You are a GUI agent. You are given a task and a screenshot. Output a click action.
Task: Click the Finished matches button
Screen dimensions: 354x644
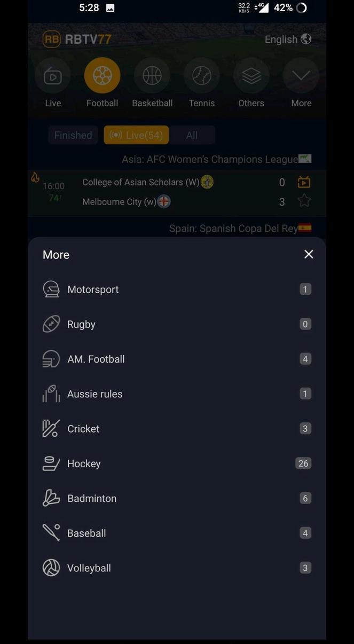73,135
